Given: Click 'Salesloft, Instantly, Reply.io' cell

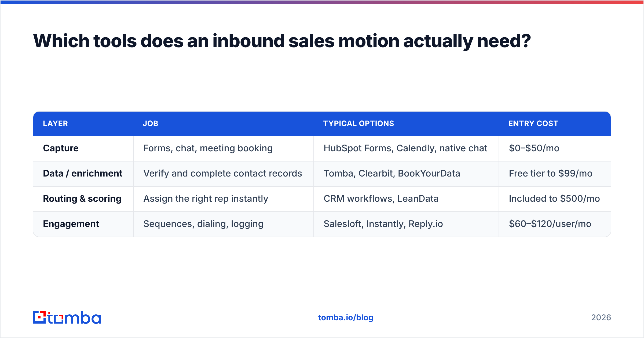Looking at the screenshot, I should tap(383, 224).
